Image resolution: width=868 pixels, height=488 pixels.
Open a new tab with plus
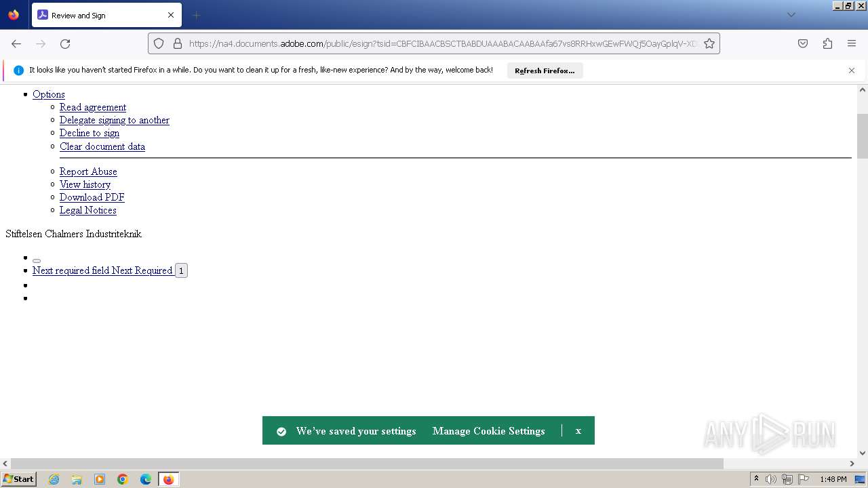(x=196, y=15)
